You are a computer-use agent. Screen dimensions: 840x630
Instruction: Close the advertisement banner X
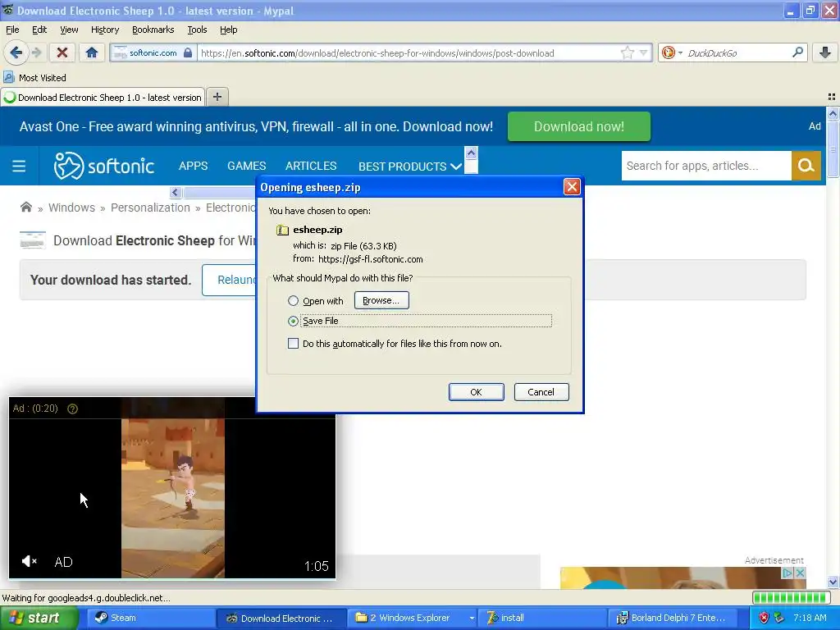click(800, 573)
